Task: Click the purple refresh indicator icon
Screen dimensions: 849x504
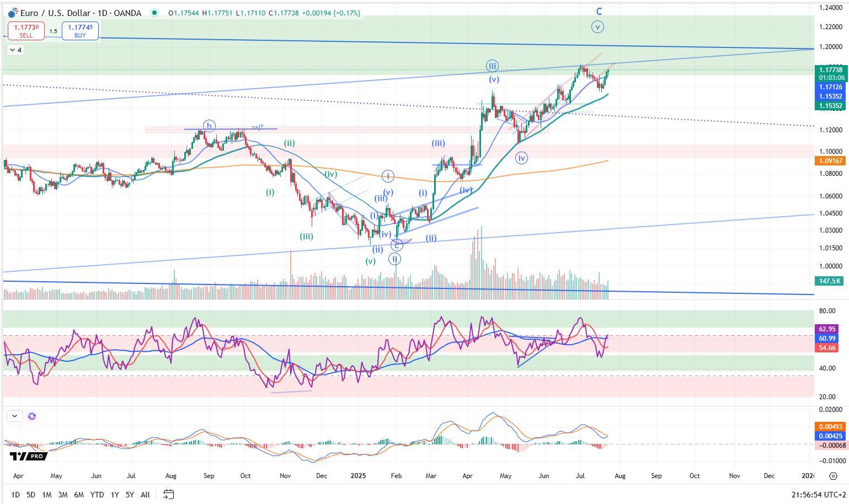Action: click(x=32, y=416)
